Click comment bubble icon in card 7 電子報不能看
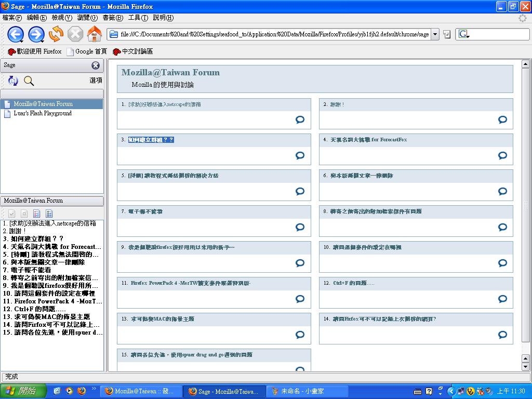This screenshot has height=399, width=532. click(300, 227)
